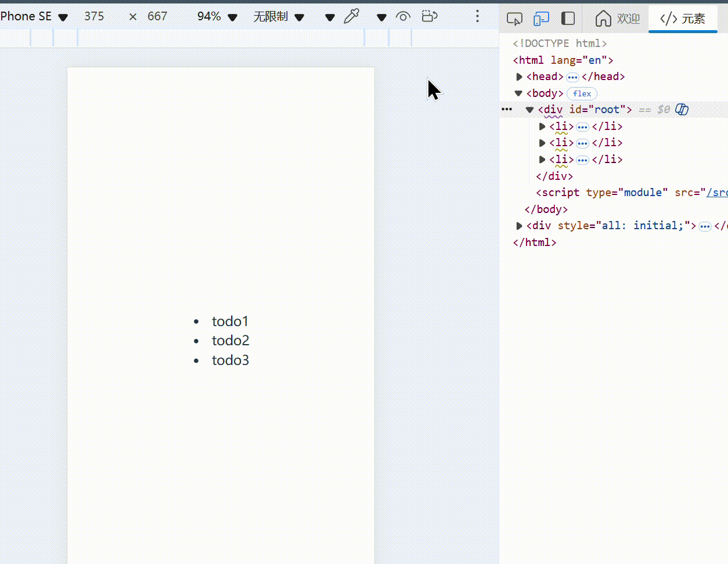Toggle the flex badge on the body element

coord(582,93)
